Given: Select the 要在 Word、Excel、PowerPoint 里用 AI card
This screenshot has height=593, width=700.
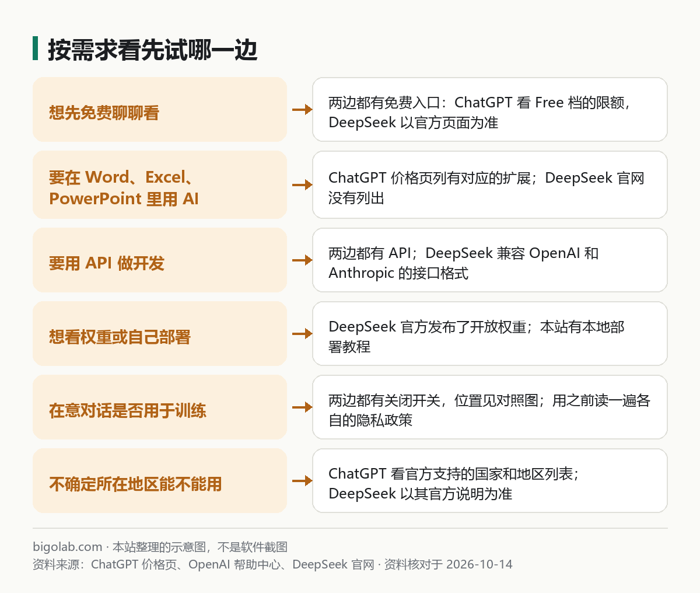Looking at the screenshot, I should 160,185.
